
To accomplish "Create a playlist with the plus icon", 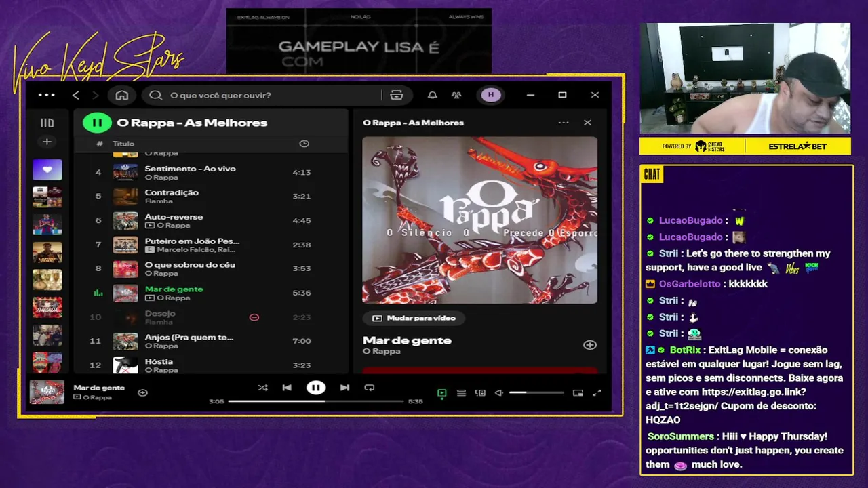I will pyautogui.click(x=47, y=142).
